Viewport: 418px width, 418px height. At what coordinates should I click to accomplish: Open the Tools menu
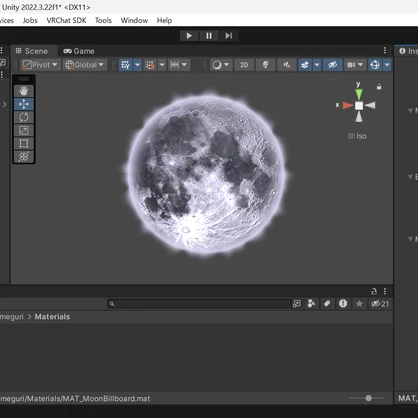click(x=103, y=20)
